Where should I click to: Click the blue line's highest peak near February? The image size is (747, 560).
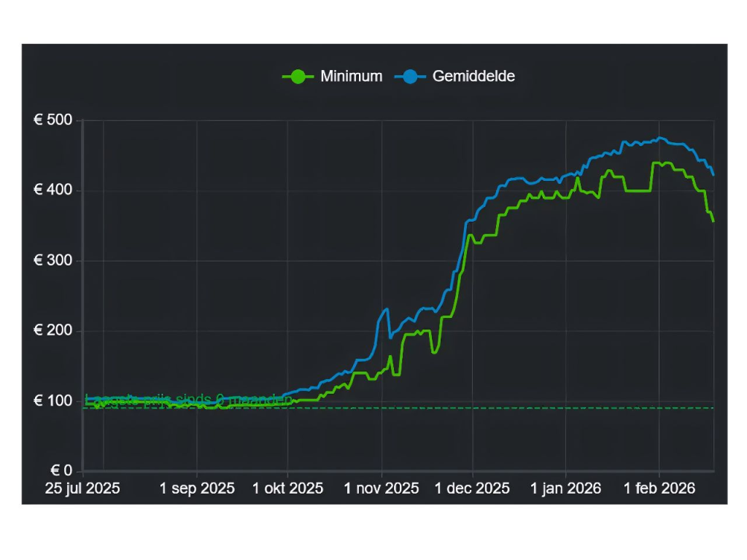[x=660, y=138]
